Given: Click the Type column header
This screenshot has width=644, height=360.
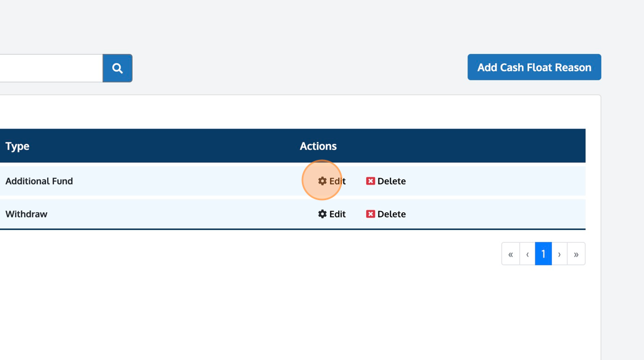Looking at the screenshot, I should (x=17, y=146).
